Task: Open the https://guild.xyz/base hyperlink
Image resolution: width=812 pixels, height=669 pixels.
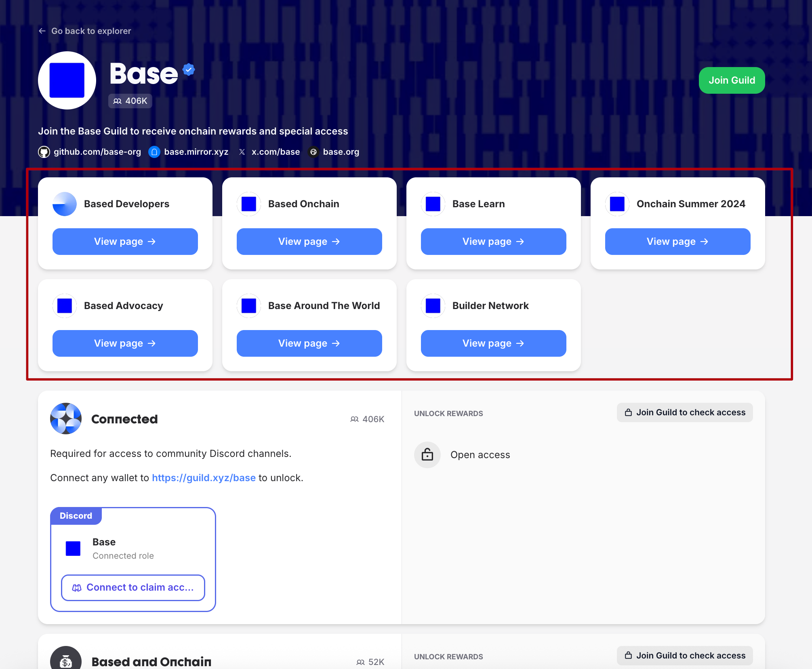Action: (x=204, y=478)
